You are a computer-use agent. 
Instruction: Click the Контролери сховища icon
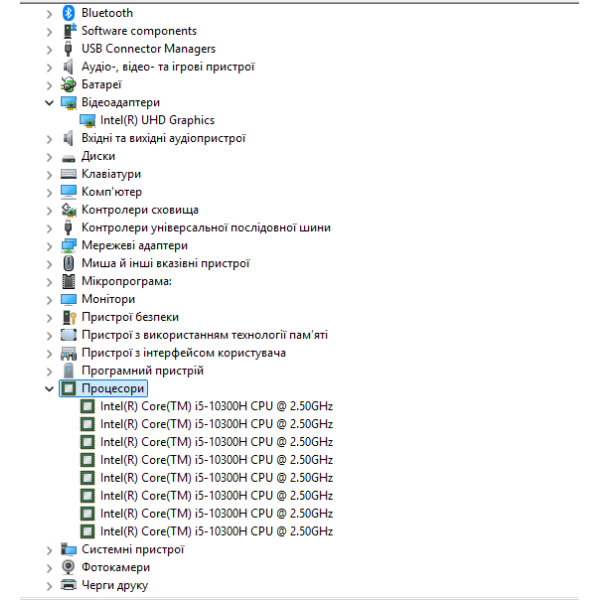click(x=69, y=210)
